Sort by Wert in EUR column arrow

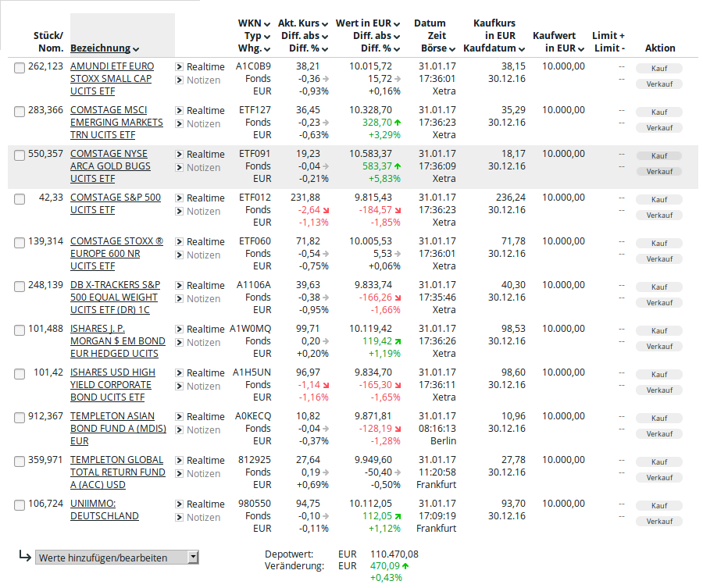coord(397,24)
